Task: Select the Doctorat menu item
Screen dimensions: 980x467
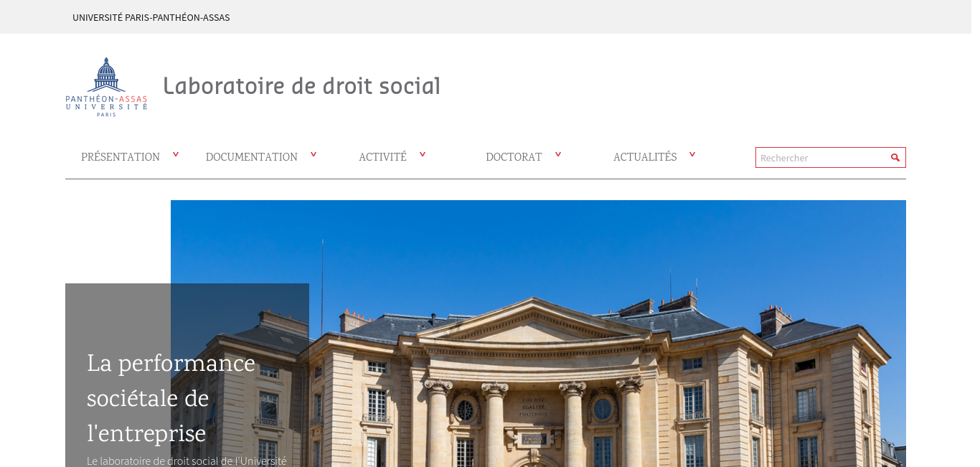Action: coord(514,156)
